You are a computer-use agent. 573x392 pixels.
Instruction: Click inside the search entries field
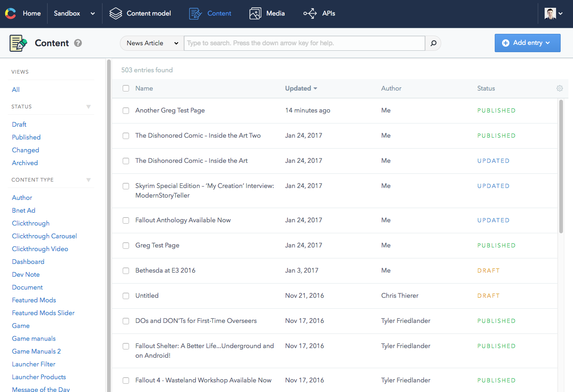point(304,43)
